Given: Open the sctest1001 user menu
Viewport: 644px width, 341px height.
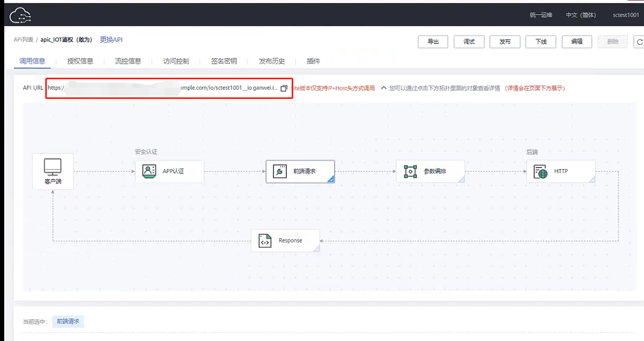Looking at the screenshot, I should pos(625,15).
